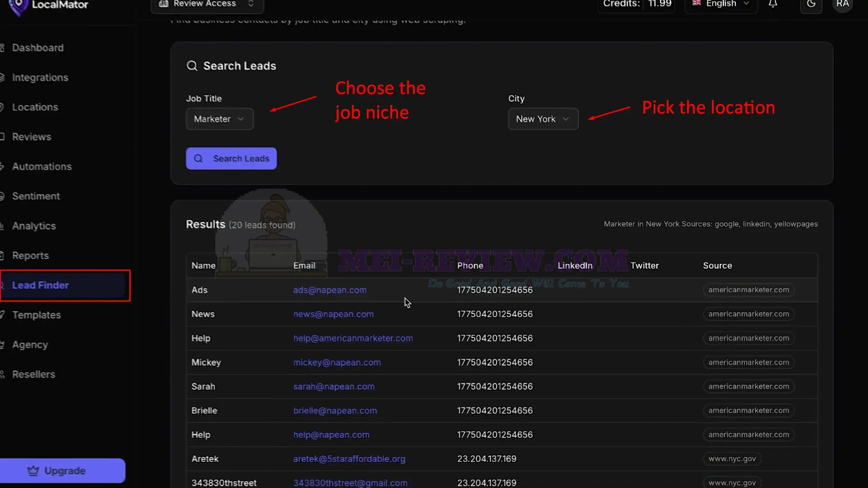Open the City New York dropdown
This screenshot has height=488, width=868.
pyautogui.click(x=543, y=119)
